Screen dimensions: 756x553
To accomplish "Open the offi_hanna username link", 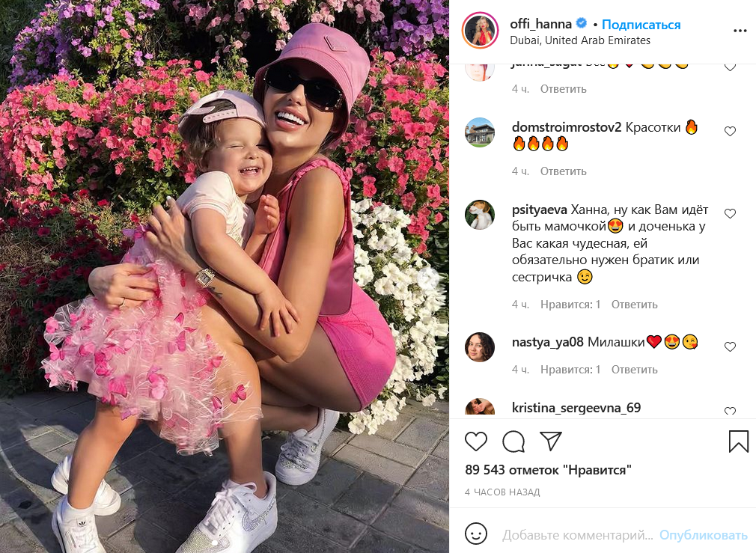I will (x=541, y=24).
